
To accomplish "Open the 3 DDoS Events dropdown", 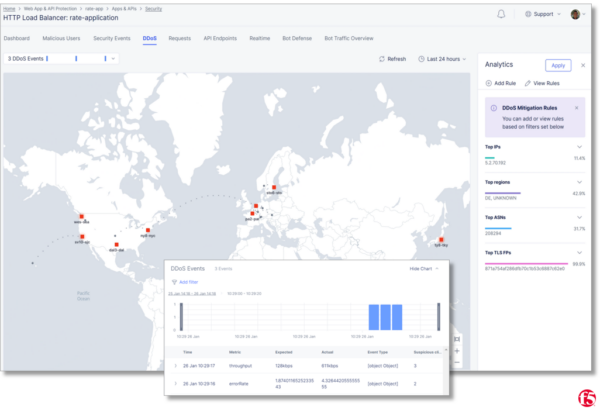I will click(61, 59).
